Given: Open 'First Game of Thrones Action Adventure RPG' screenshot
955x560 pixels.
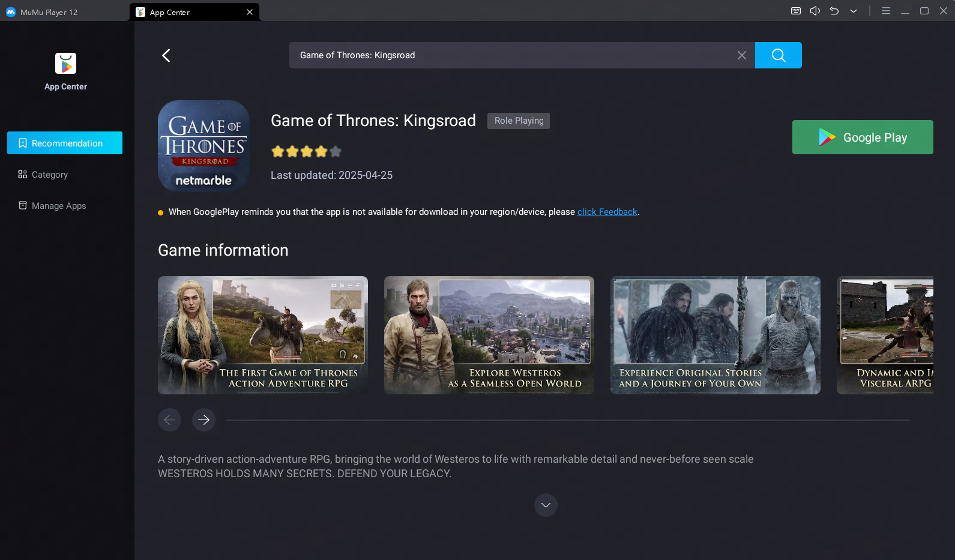Looking at the screenshot, I should pyautogui.click(x=263, y=335).
